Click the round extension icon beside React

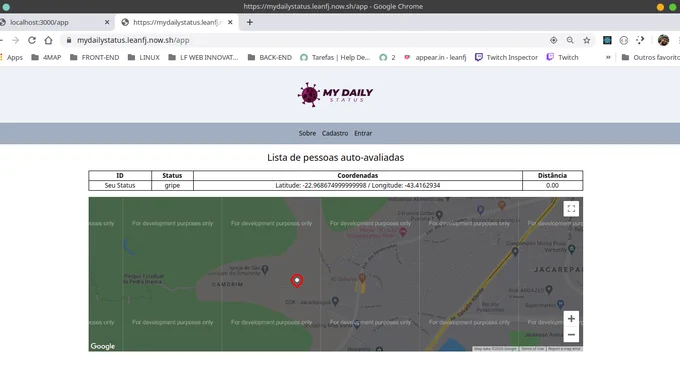coord(624,40)
